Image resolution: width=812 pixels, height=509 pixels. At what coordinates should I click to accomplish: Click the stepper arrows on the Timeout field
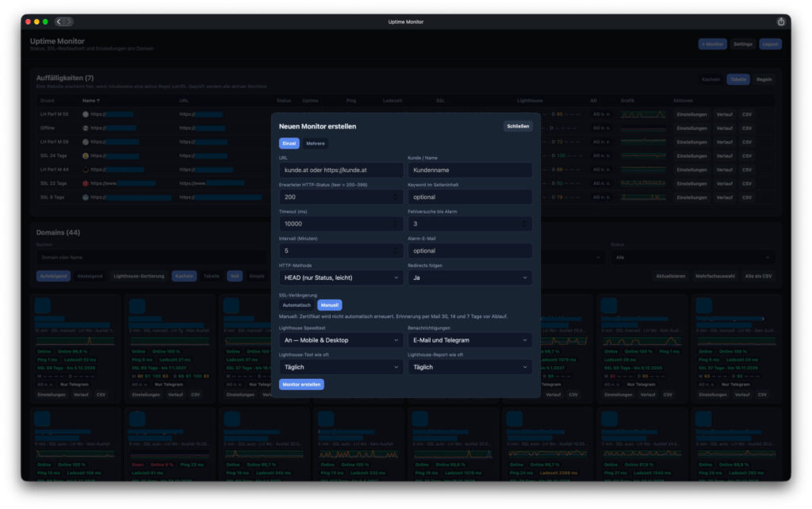coord(396,224)
